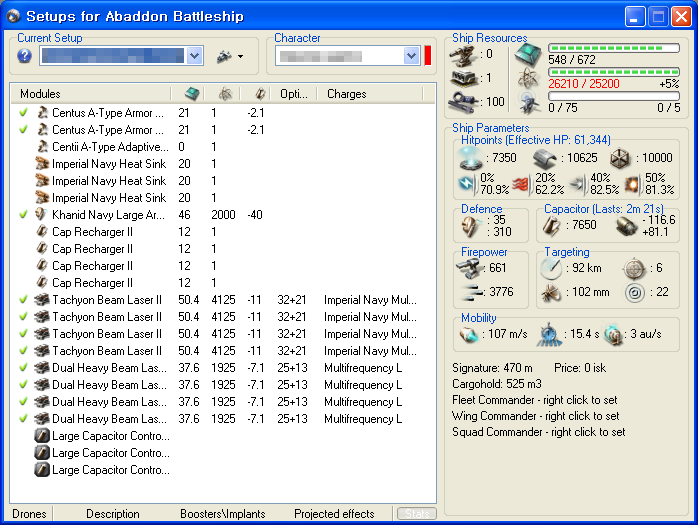698x525 pixels.
Task: Click the capacitor capacity icon
Action: pos(552,226)
